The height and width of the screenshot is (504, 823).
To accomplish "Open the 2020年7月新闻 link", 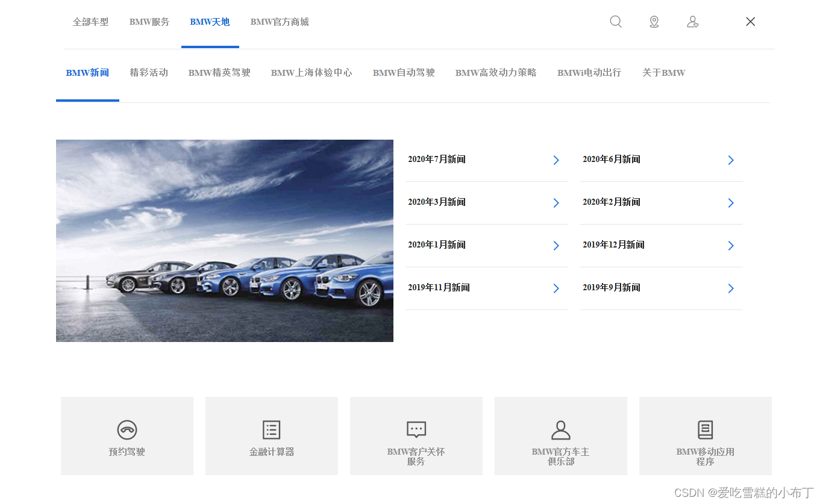I will 437,160.
